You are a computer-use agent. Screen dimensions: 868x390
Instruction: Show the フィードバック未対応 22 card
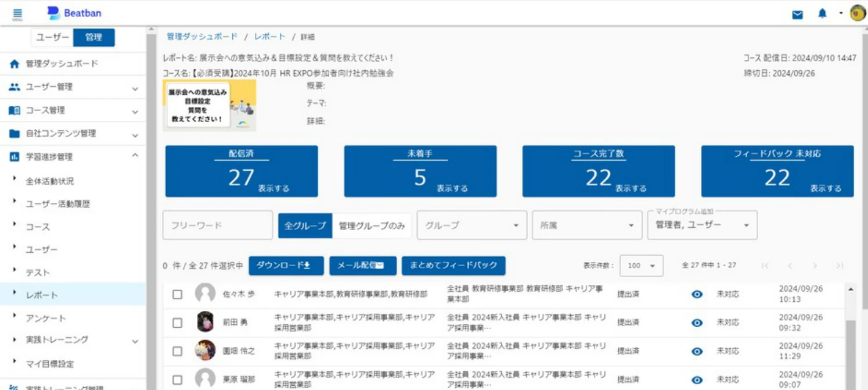coord(777,171)
